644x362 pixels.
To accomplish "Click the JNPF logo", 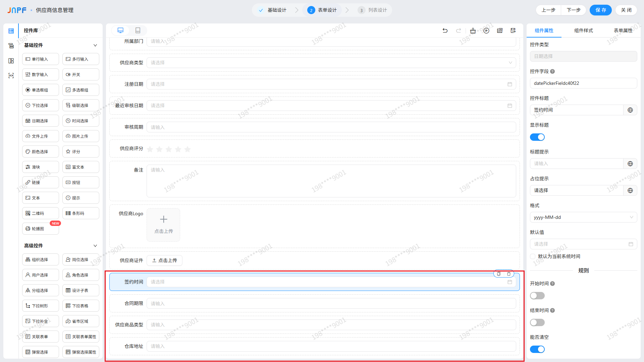I will click(17, 10).
